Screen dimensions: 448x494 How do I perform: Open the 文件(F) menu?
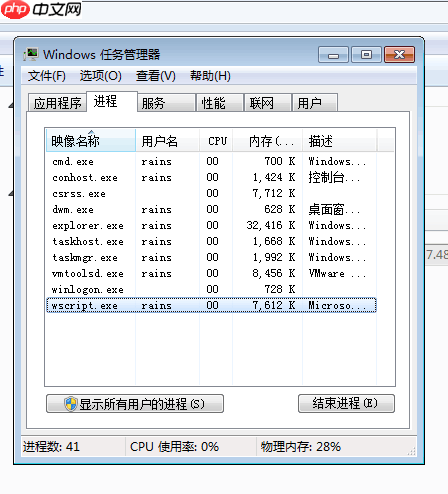47,76
